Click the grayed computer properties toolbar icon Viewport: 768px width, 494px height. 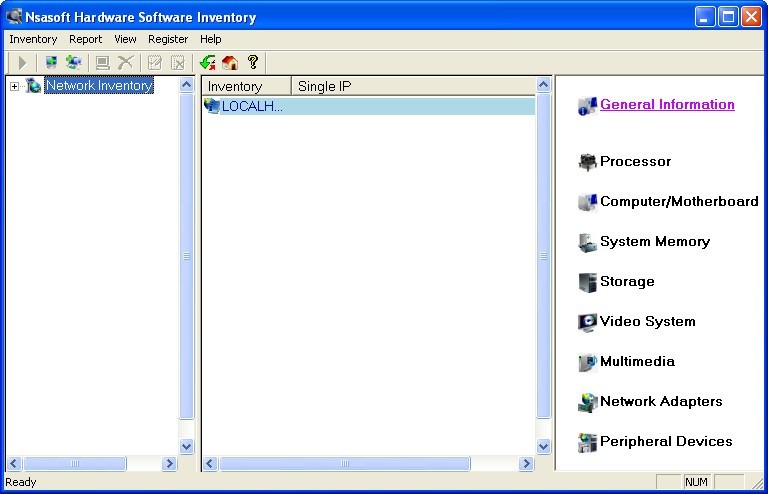coord(102,63)
